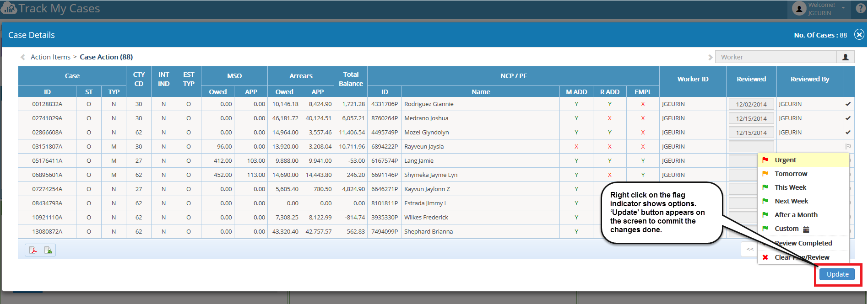Navigate to Action Items breadcrumb
This screenshot has height=304, width=868.
(x=50, y=57)
